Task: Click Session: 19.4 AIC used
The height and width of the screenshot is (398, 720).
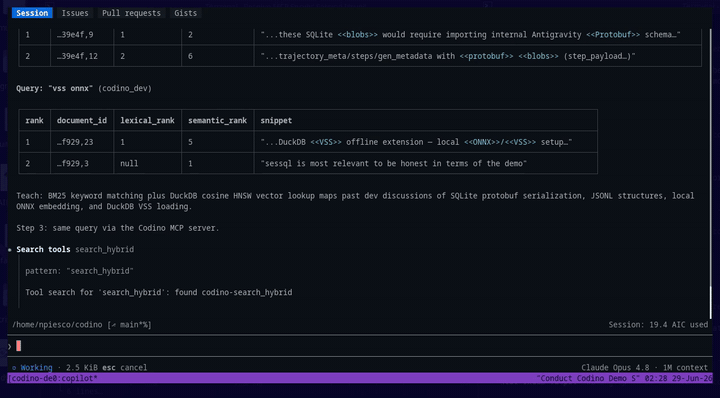Action: (658, 325)
